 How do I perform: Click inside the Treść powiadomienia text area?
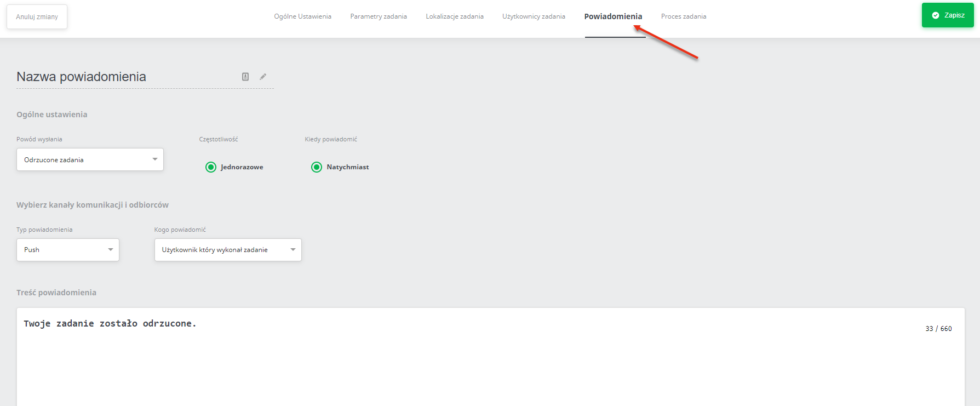(490, 357)
